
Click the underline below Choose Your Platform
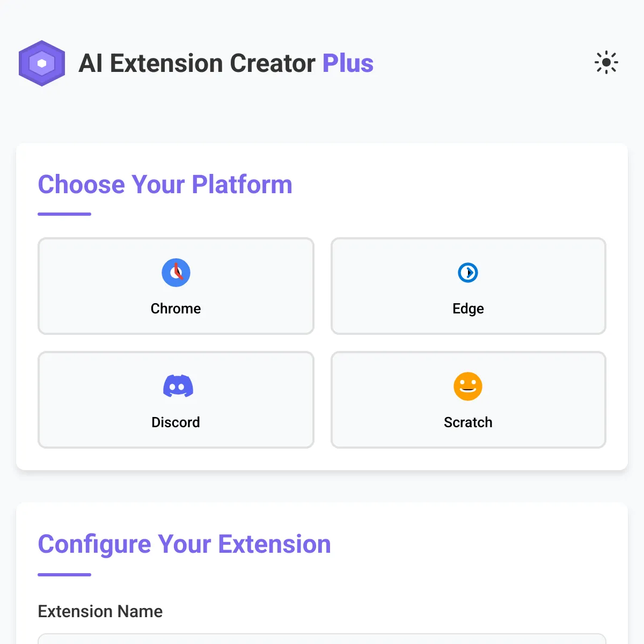64,214
